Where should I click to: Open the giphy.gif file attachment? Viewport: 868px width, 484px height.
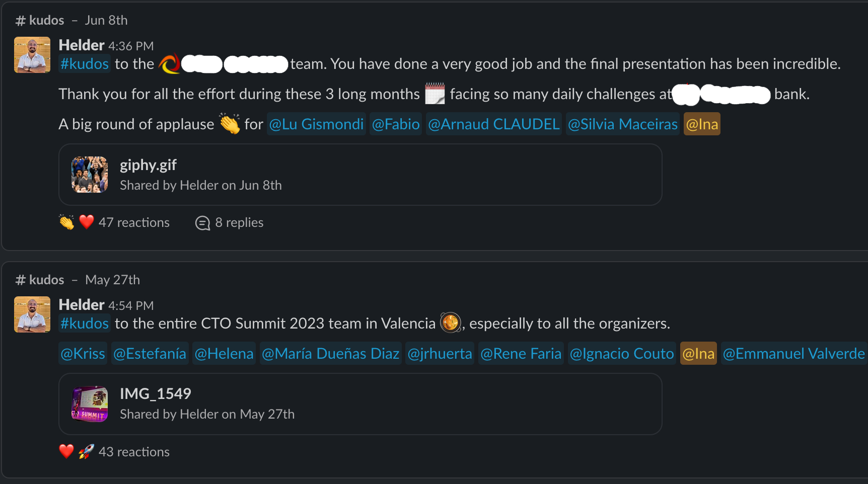click(148, 165)
